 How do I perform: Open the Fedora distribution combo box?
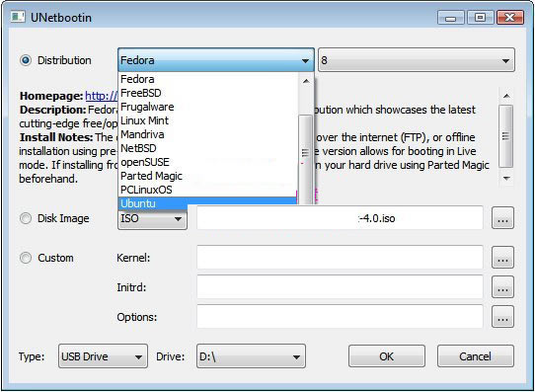click(216, 60)
